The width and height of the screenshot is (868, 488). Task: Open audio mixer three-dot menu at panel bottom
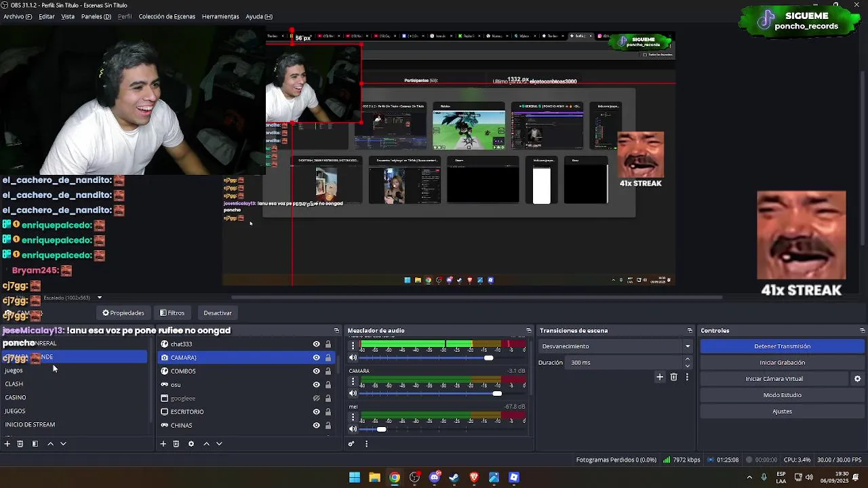point(366,444)
